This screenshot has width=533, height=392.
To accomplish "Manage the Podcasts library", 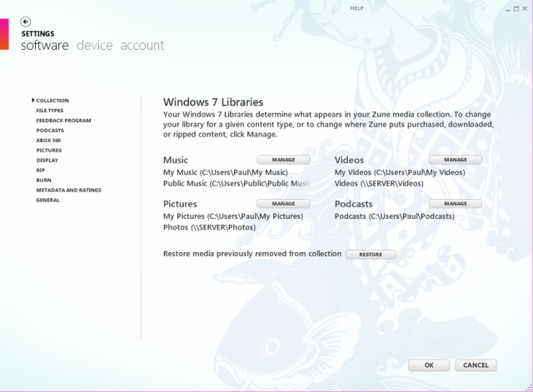I will click(x=456, y=203).
